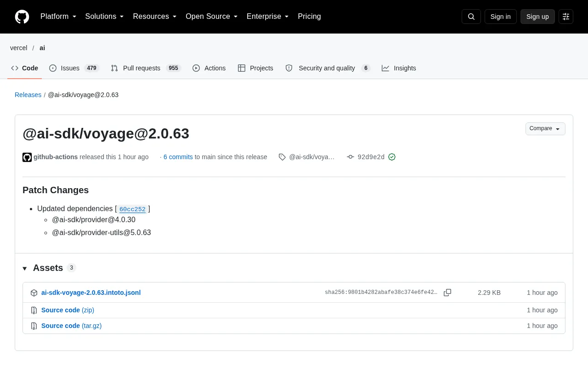Click the Sign in button
Image resolution: width=588 pixels, height=368 pixels.
tap(501, 17)
